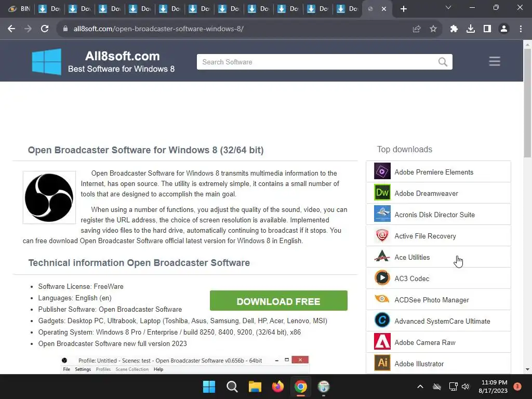Click the address bar URL
Image resolution: width=532 pixels, height=399 pixels.
tap(158, 29)
